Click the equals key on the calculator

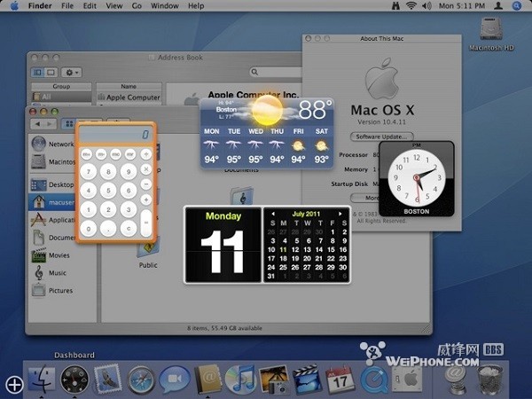(146, 223)
